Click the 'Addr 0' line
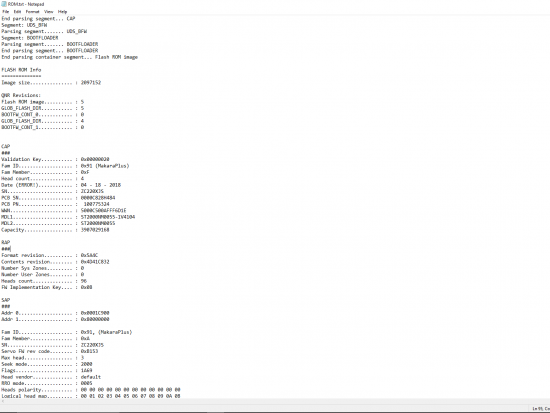Screen dimensions: 550x413 [55, 313]
